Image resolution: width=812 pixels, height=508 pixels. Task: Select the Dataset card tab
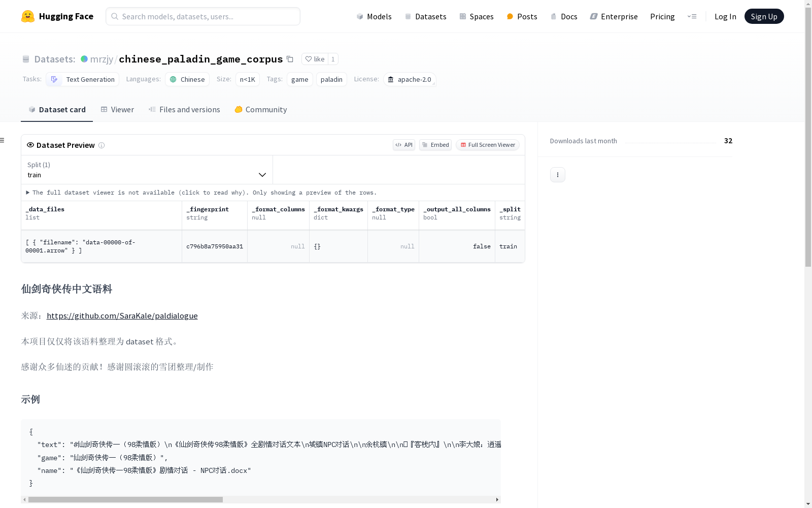pos(57,110)
